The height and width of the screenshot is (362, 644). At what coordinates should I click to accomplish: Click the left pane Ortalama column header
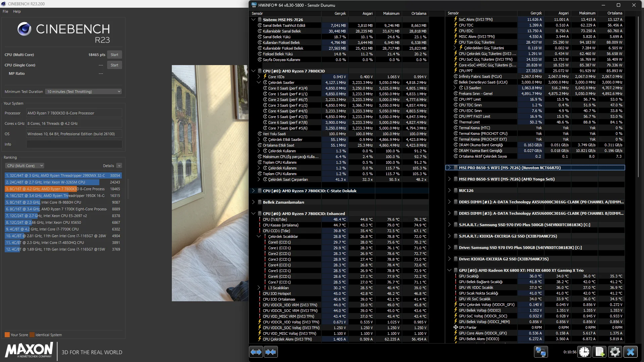[x=415, y=13]
